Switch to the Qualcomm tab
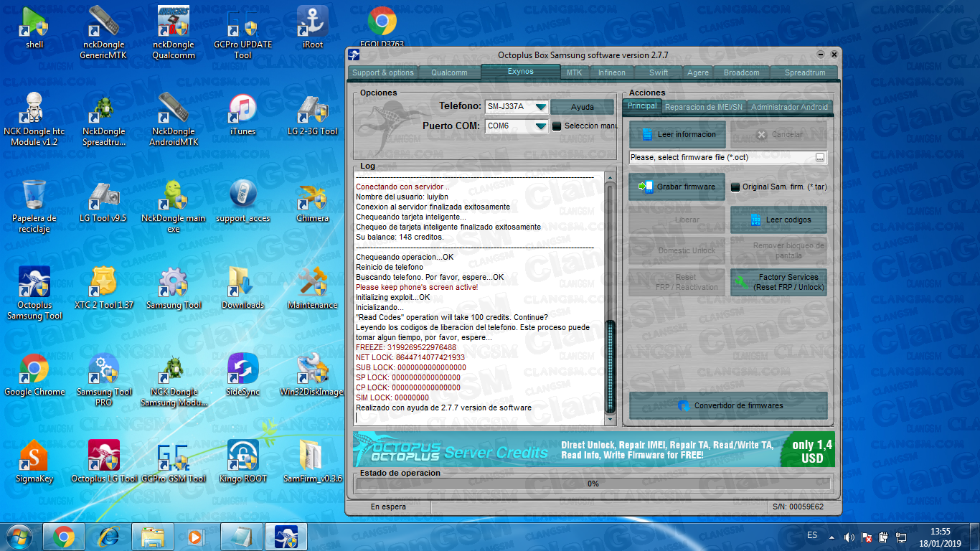The image size is (980, 551). [x=449, y=72]
